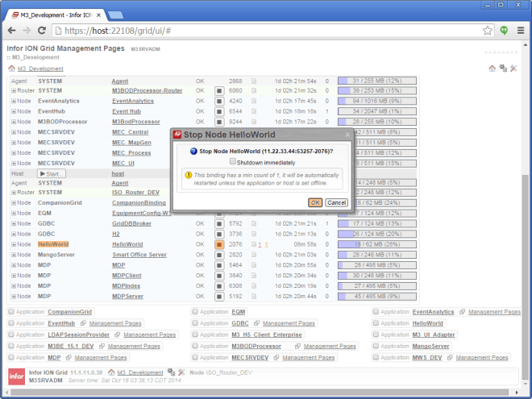Click the browser address bar
Screen dimensions: 532x399
(266, 31)
